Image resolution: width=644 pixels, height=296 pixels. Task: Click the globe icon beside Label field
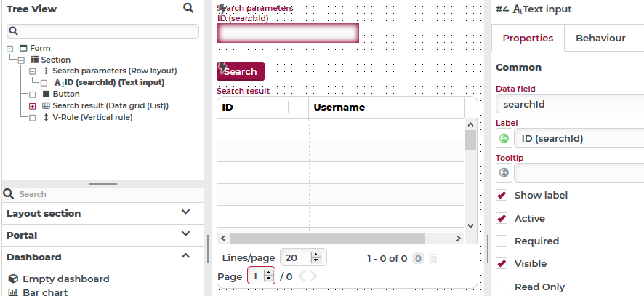[x=504, y=138]
